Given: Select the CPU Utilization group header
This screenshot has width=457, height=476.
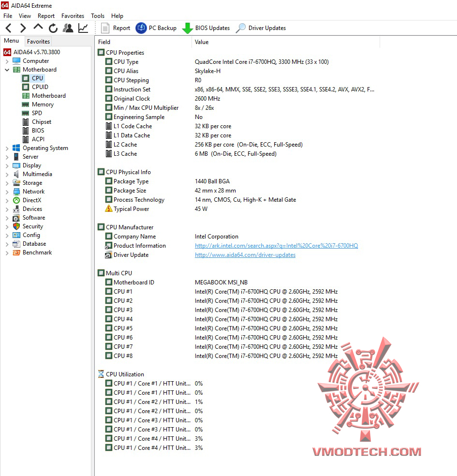Looking at the screenshot, I should click(121, 374).
